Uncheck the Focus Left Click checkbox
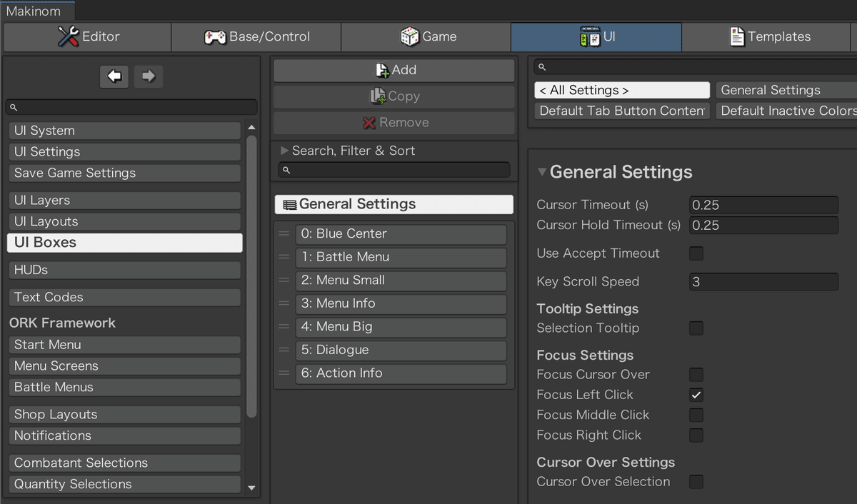 pyautogui.click(x=696, y=395)
